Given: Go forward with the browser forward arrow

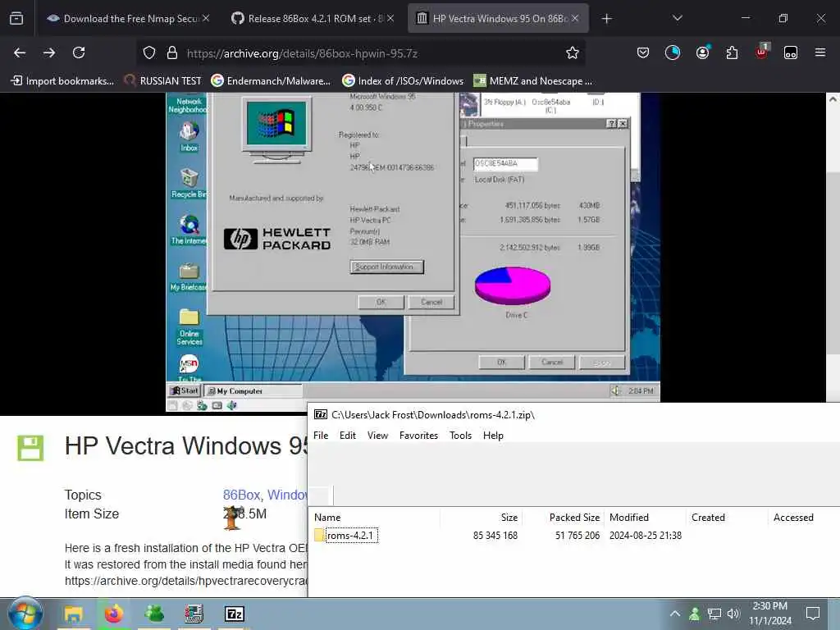Looking at the screenshot, I should coord(49,52).
